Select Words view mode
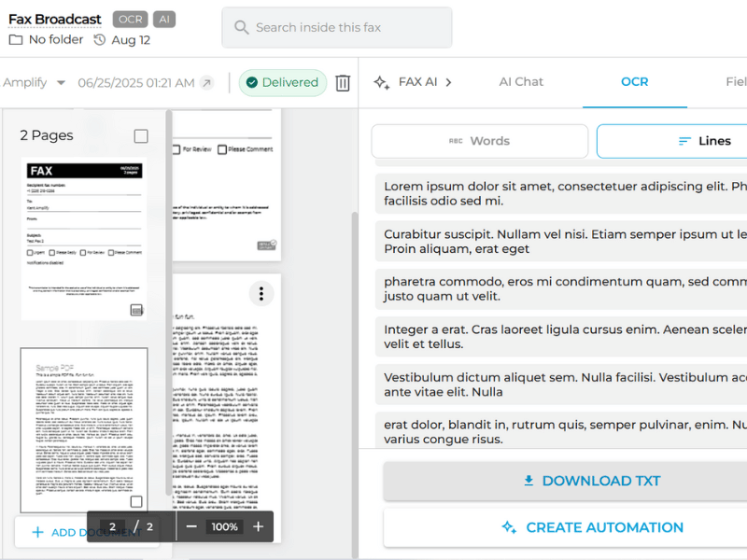This screenshot has height=560, width=747. click(480, 141)
